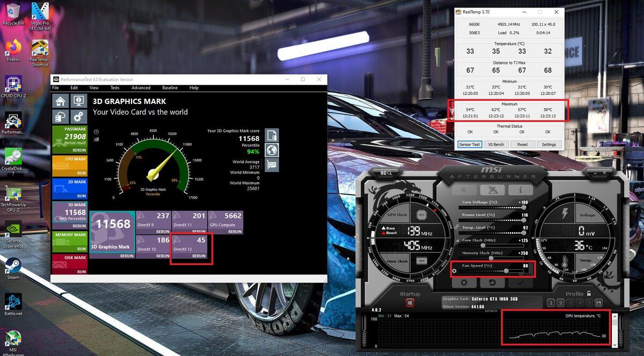644x356 pixels.
Task: Open CPUID CPU-Z desktop shortcut
Action: [x=13, y=87]
